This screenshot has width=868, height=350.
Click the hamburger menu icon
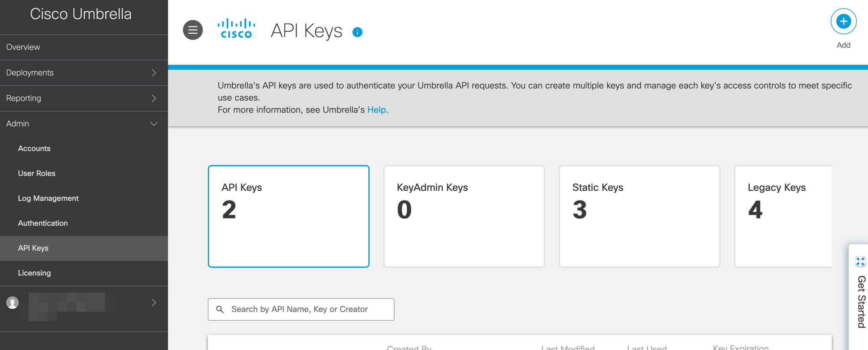tap(193, 30)
